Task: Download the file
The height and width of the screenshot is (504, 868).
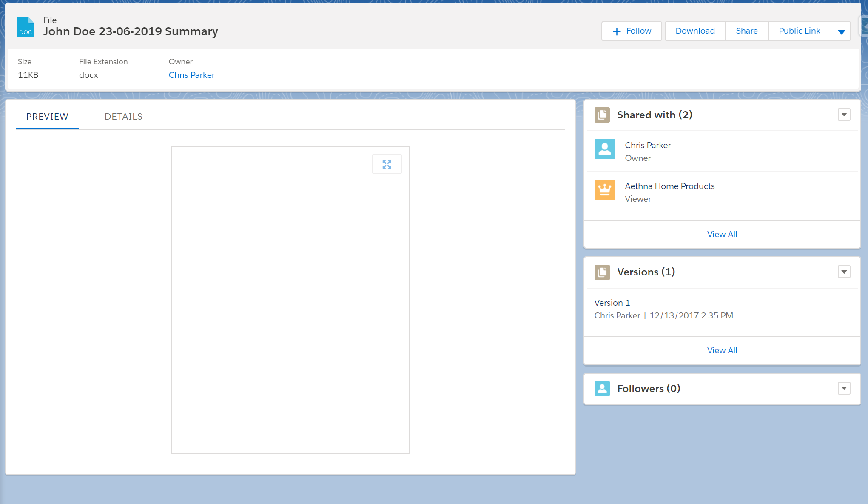Action: click(x=695, y=31)
